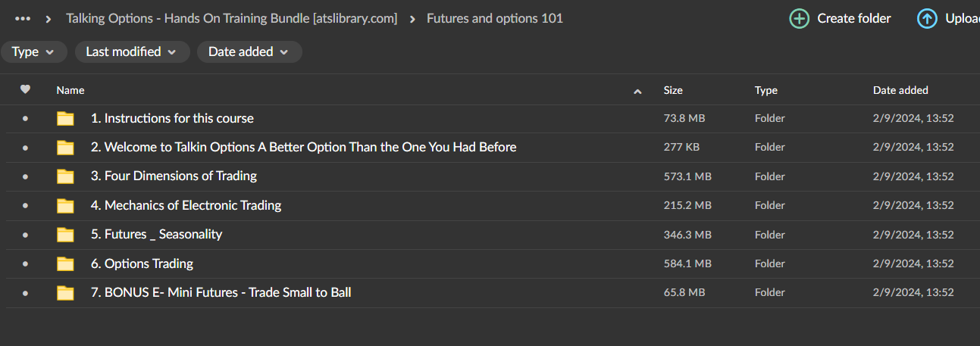Click folder icon beside Options Trading
Viewport: 980px width, 346px height.
tap(66, 264)
